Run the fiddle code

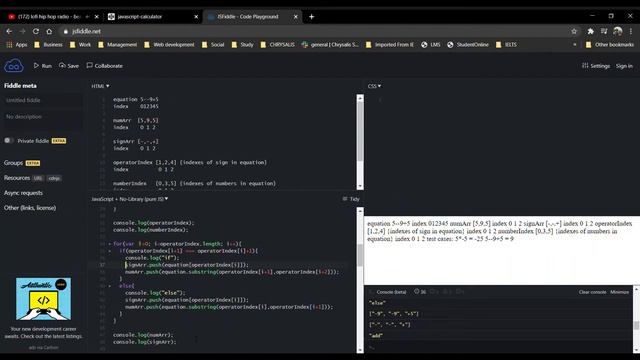(43, 66)
